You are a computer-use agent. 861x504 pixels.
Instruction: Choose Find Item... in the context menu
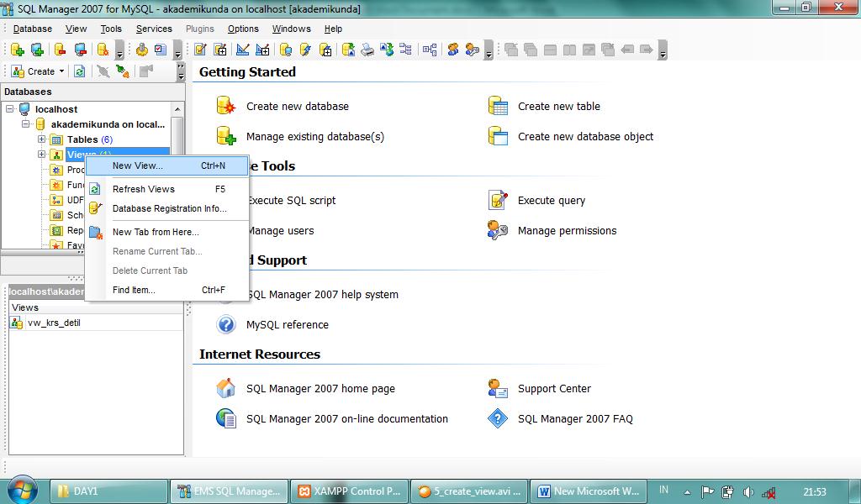[x=167, y=290]
